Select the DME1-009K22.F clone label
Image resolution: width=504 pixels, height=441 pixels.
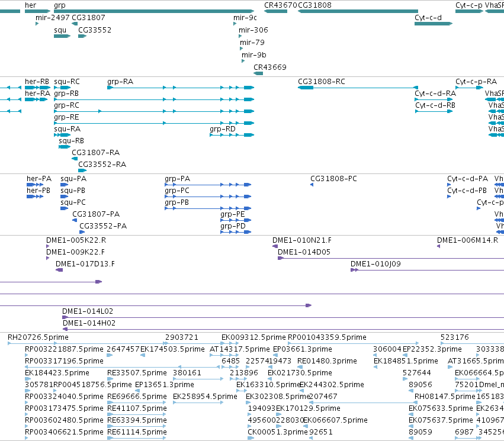coord(76,252)
